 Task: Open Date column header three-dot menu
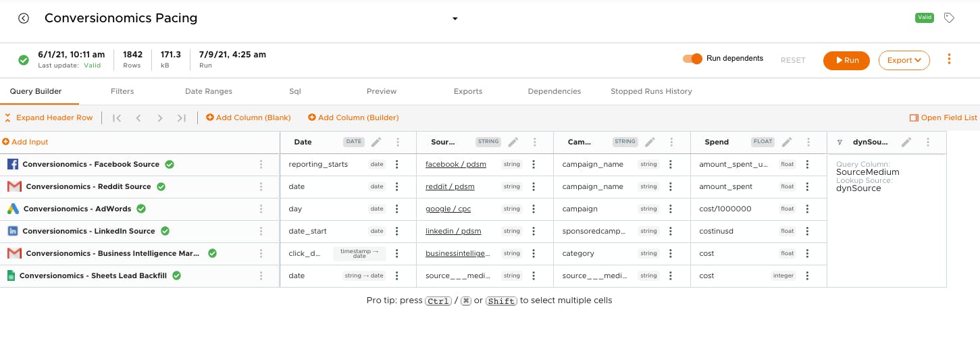(398, 142)
